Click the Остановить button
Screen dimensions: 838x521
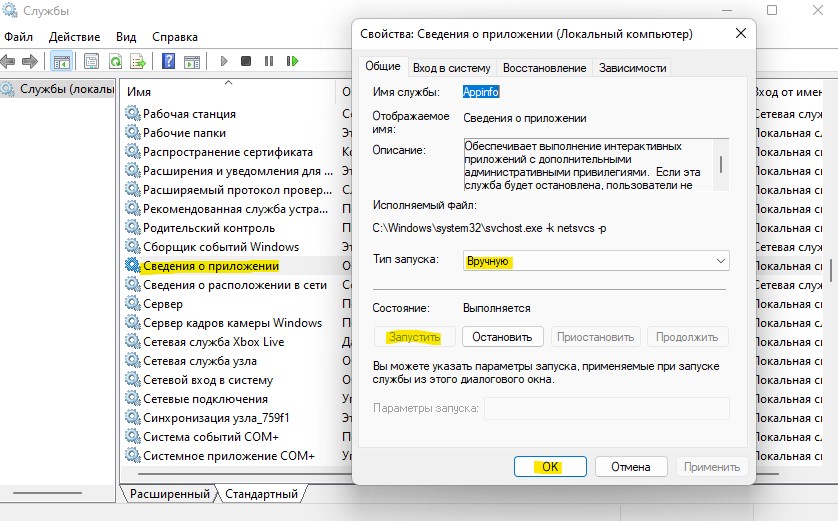click(x=502, y=337)
